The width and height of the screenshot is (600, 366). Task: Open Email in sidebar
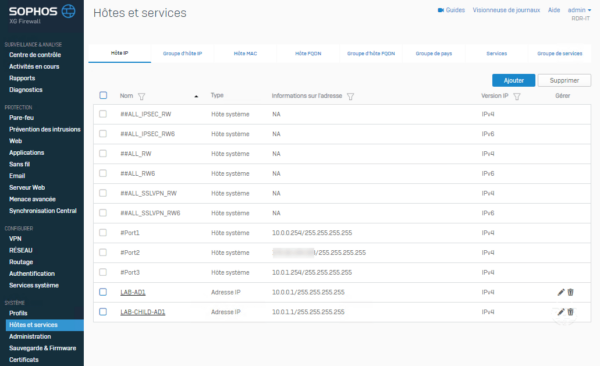[x=17, y=176]
